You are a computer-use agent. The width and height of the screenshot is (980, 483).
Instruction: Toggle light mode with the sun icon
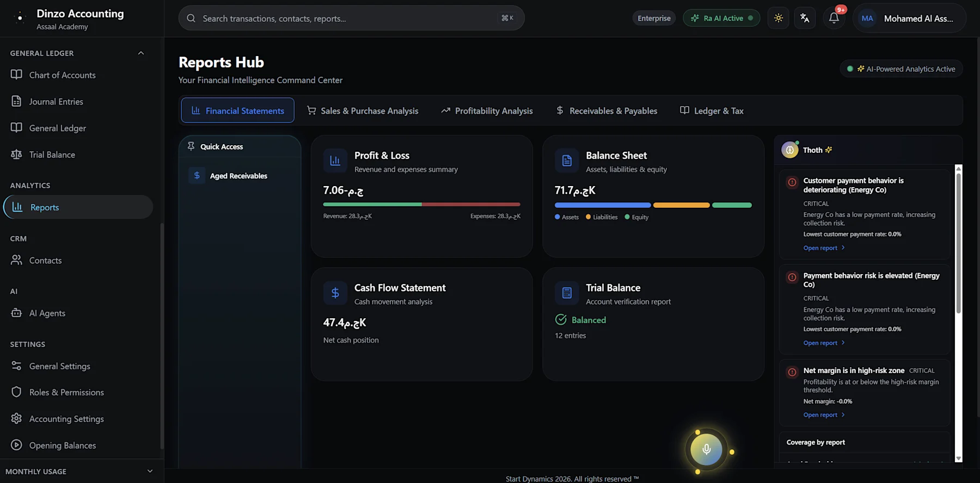coord(779,18)
